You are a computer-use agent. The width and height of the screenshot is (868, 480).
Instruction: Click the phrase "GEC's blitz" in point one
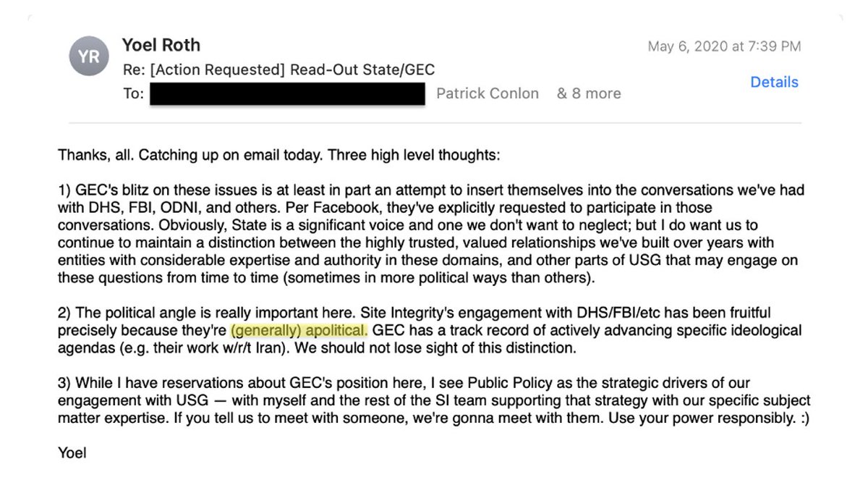(114, 190)
